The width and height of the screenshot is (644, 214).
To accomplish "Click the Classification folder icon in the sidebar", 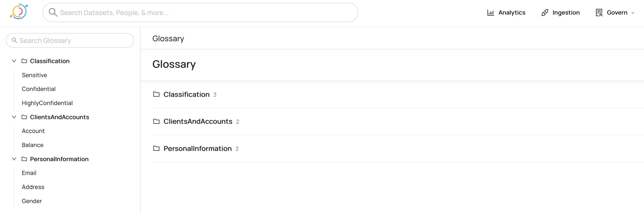I will coord(24,61).
